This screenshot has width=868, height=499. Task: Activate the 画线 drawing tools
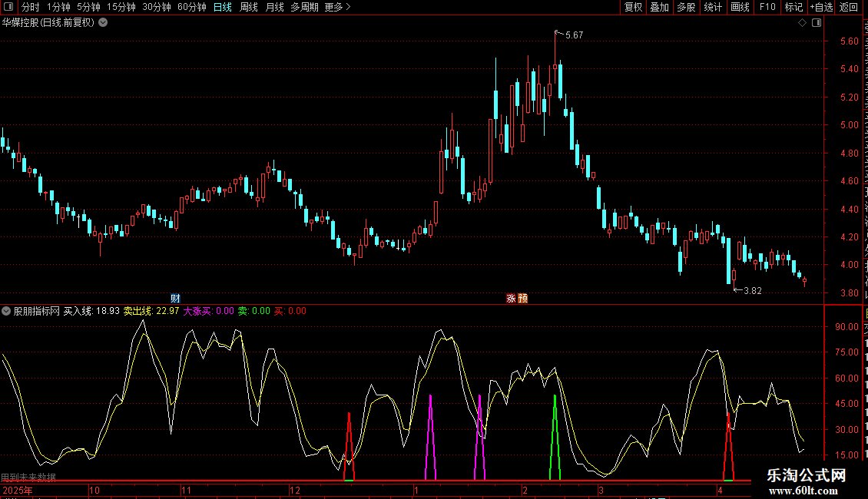pyautogui.click(x=740, y=7)
